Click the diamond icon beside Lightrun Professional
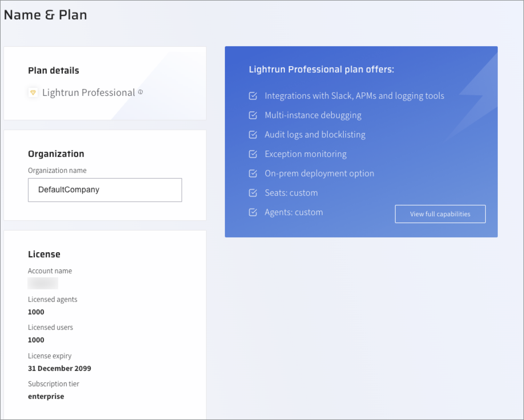This screenshot has height=420, width=524. 33,92
